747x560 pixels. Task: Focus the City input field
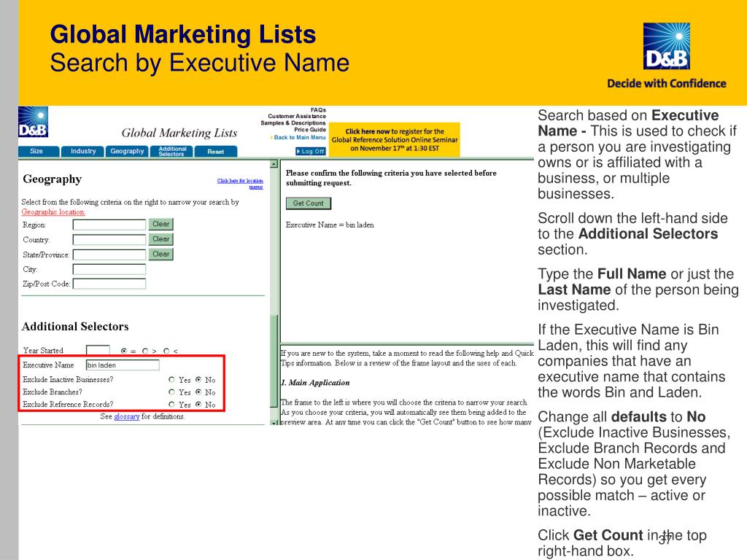[109, 270]
